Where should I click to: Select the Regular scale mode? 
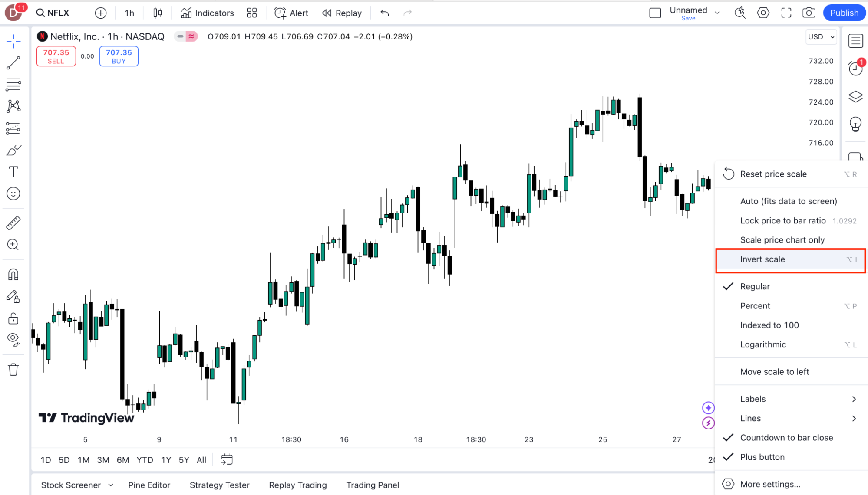pyautogui.click(x=755, y=286)
